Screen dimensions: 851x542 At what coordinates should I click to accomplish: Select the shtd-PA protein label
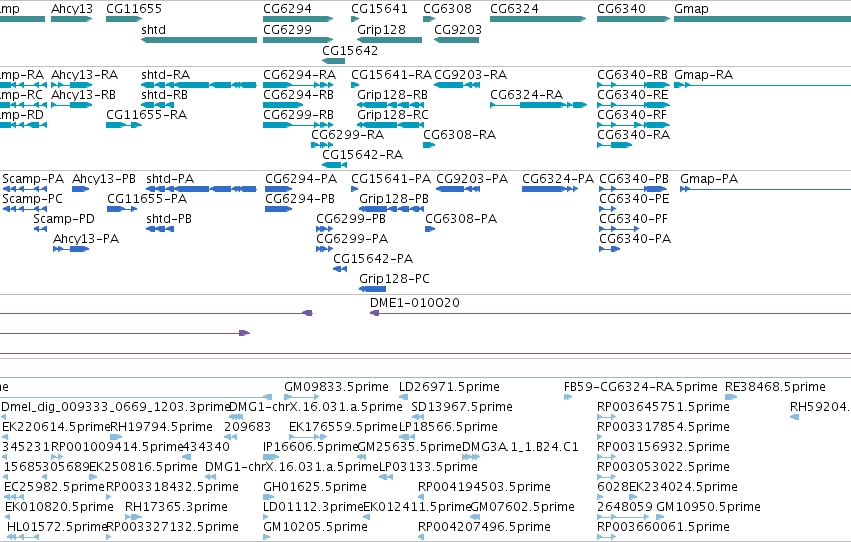coord(170,178)
